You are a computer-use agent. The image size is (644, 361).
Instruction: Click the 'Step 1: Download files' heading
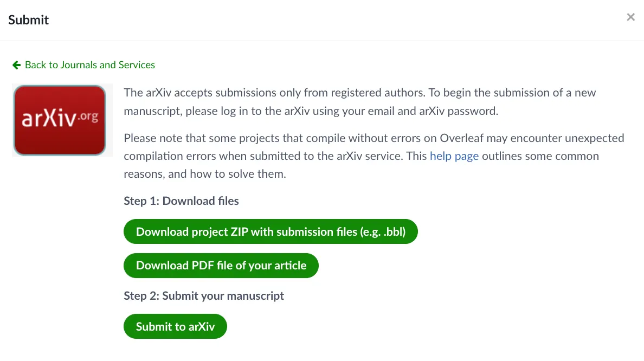pyautogui.click(x=181, y=201)
